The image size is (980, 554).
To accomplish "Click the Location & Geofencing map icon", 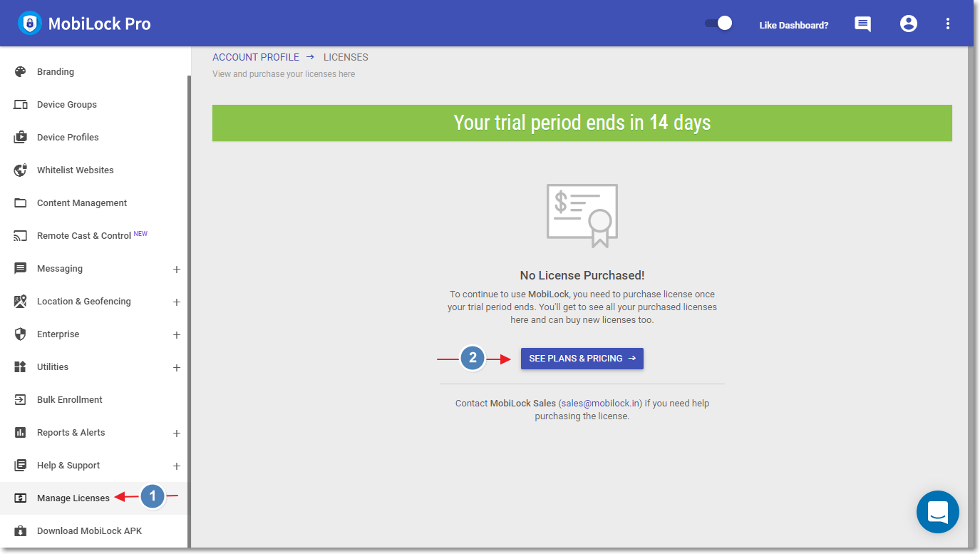I will [x=21, y=301].
